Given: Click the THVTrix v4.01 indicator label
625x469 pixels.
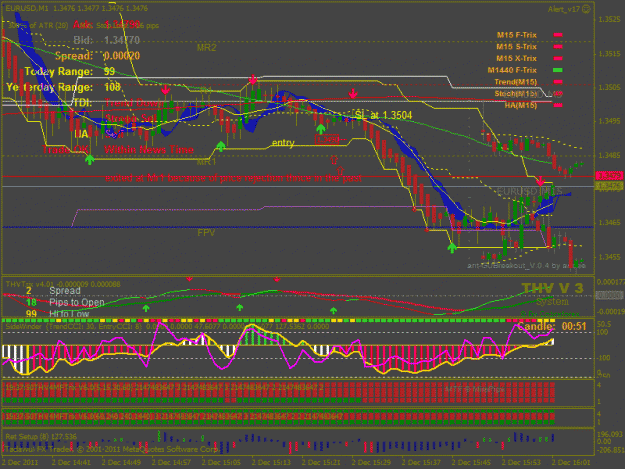Looking at the screenshot, I should pyautogui.click(x=63, y=284).
